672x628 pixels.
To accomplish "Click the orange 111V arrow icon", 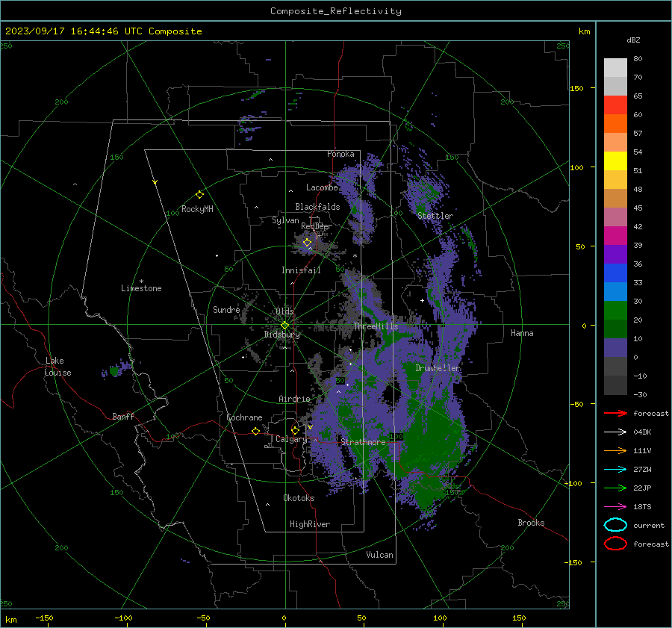I will point(615,450).
